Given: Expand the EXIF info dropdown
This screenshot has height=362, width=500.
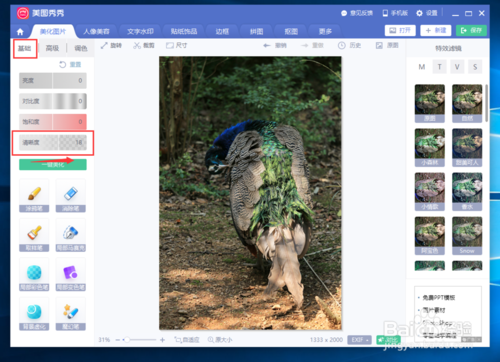Looking at the screenshot, I should pyautogui.click(x=359, y=340).
